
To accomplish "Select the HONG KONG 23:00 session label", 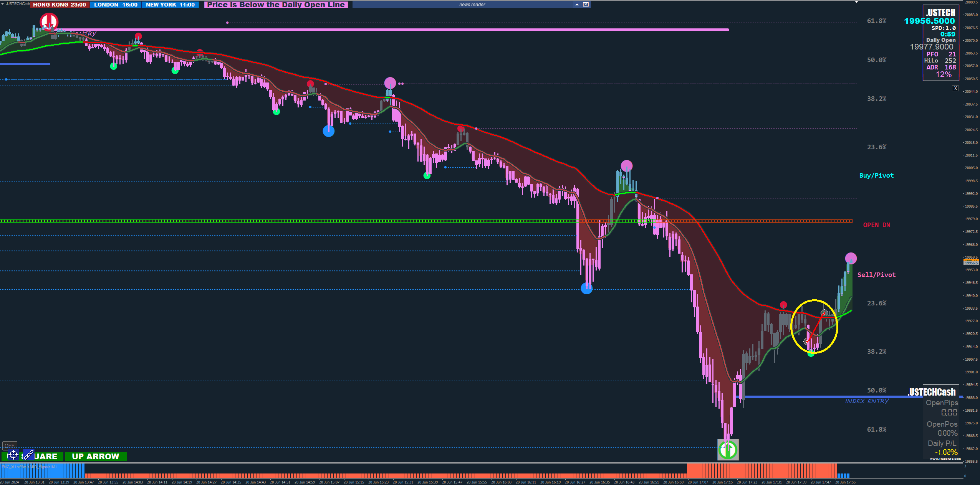I will [60, 5].
